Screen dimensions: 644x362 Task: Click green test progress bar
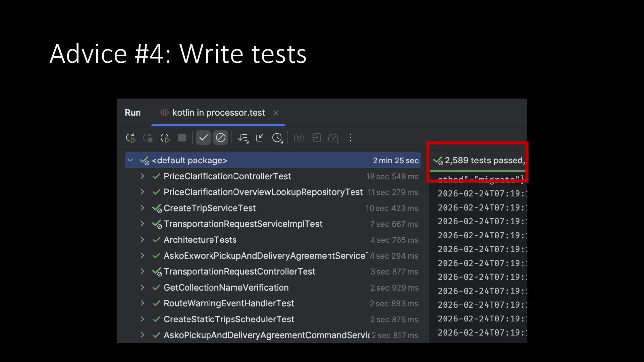[x=477, y=171]
